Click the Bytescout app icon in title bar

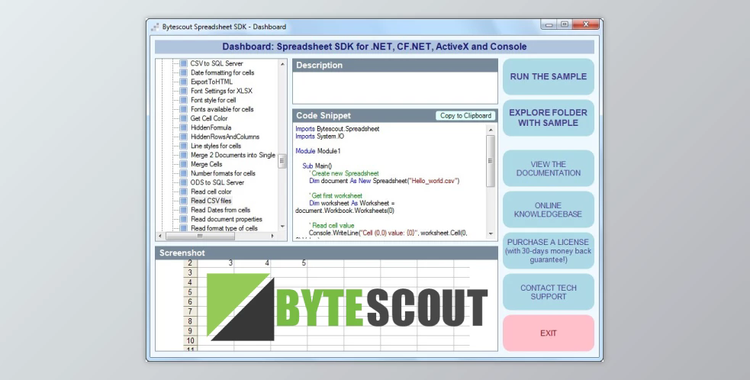tap(155, 27)
